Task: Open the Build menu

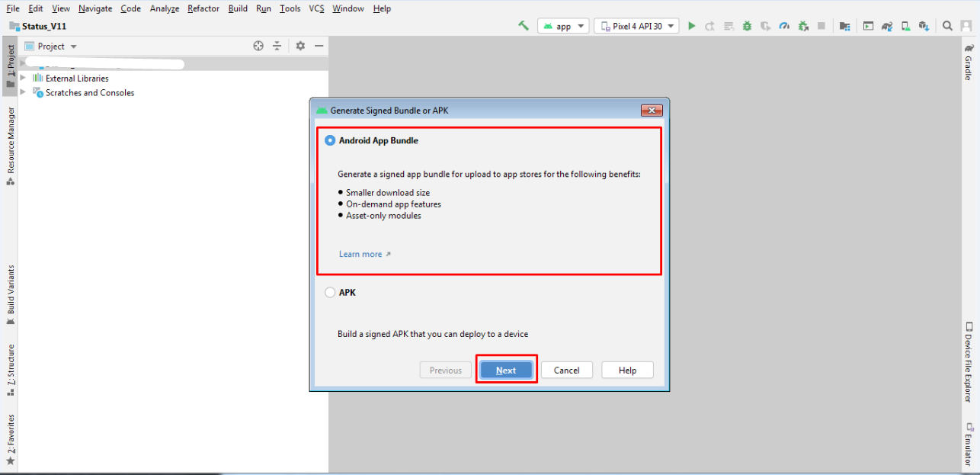Action: point(238,8)
